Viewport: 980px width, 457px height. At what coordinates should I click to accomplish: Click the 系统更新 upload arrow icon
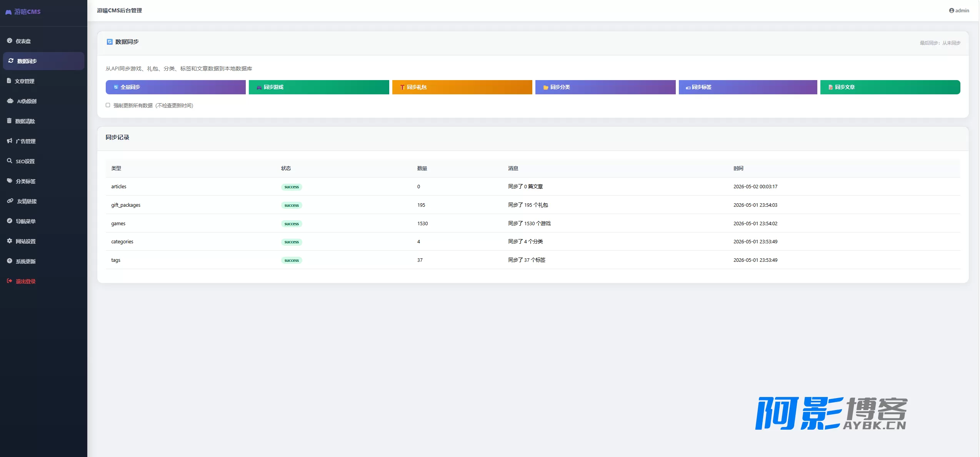10,261
